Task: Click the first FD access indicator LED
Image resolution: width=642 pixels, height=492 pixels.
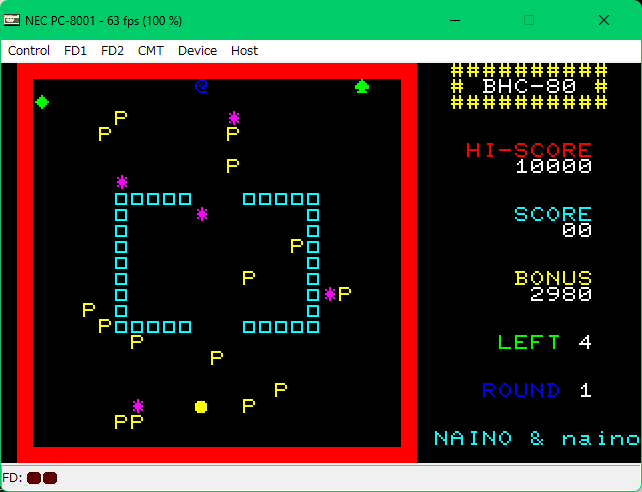Action: (x=34, y=478)
